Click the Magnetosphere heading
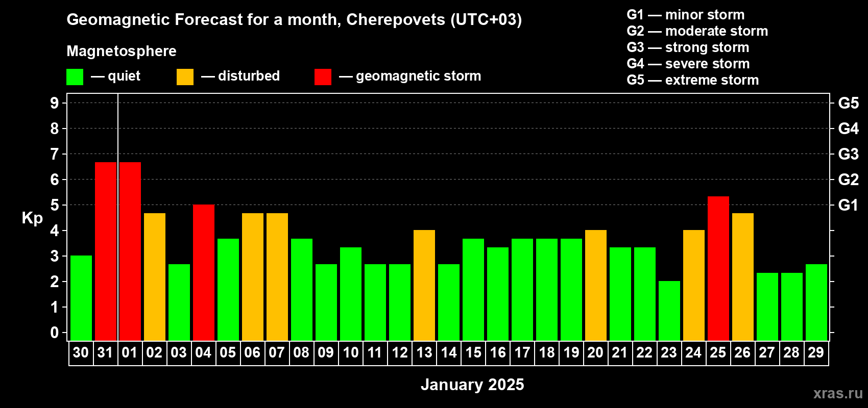868x408 pixels. coord(122,51)
